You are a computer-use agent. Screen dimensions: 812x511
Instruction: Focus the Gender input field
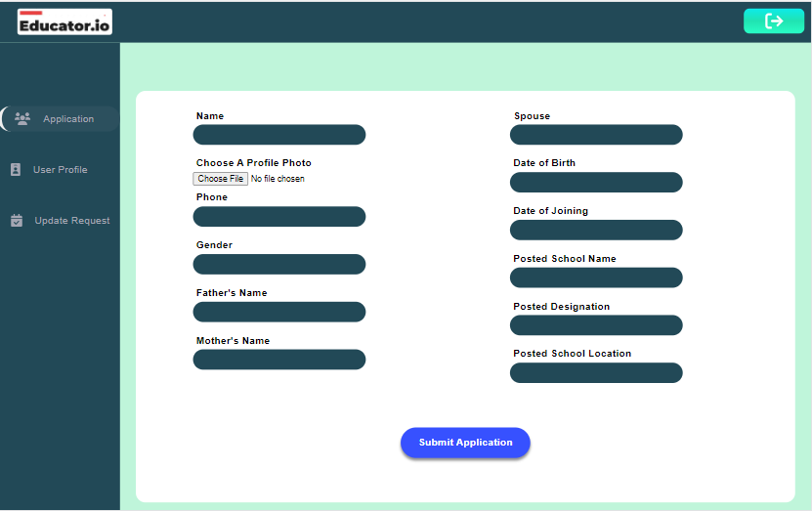click(279, 264)
